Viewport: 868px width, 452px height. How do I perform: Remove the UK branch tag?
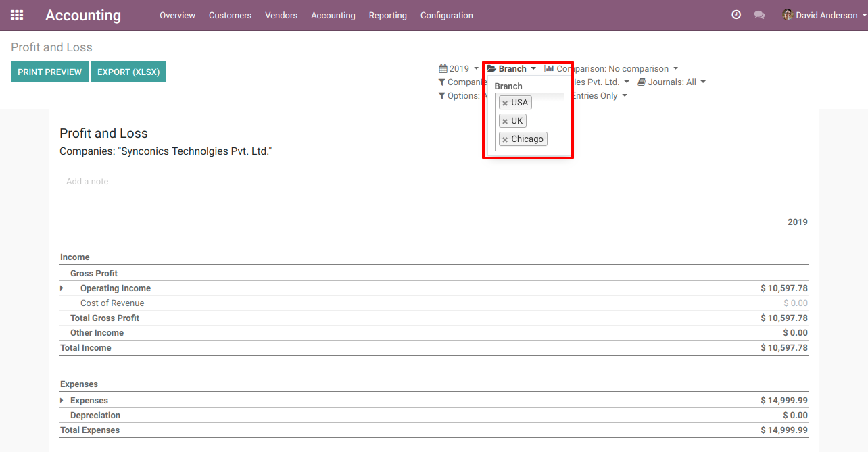point(505,122)
